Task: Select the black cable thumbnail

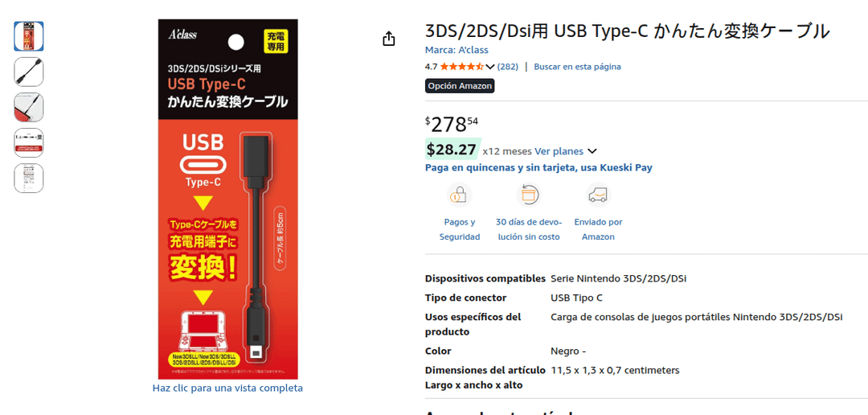Action: (x=29, y=72)
